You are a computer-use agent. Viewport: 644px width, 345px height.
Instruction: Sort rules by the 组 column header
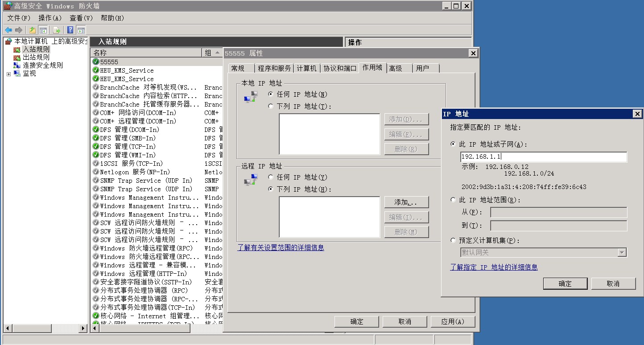click(x=212, y=53)
